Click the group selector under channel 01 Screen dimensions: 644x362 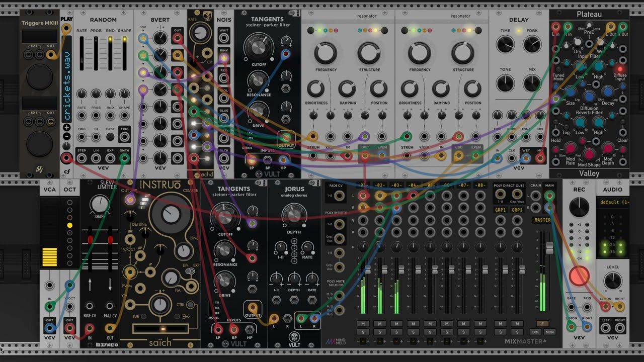pyautogui.click(x=363, y=341)
